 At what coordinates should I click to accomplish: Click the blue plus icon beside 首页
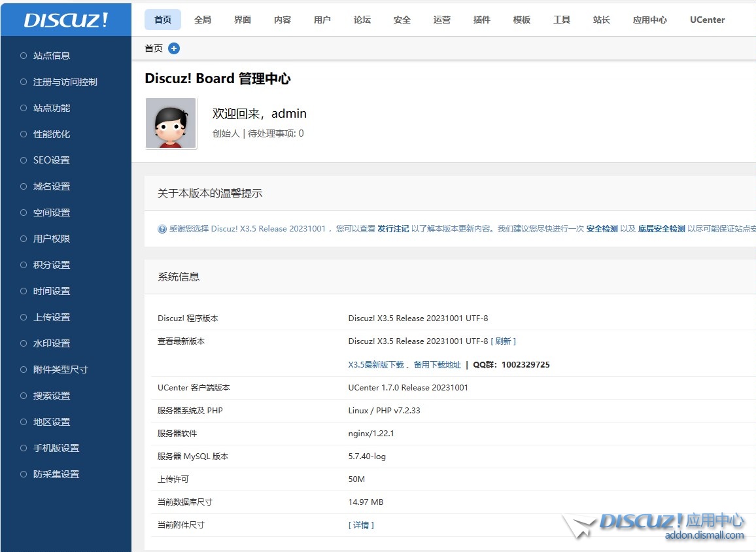click(x=174, y=48)
